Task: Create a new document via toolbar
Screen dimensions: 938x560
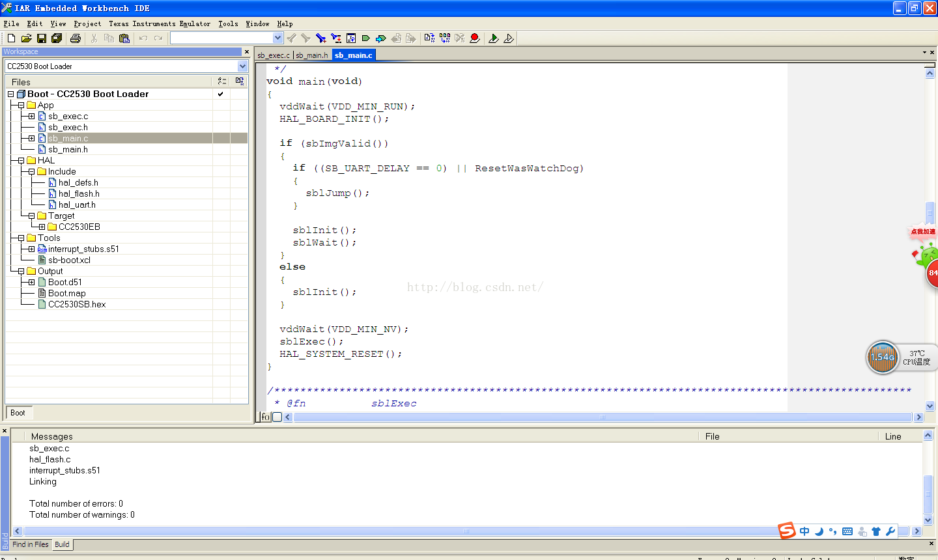Action: (x=11, y=38)
